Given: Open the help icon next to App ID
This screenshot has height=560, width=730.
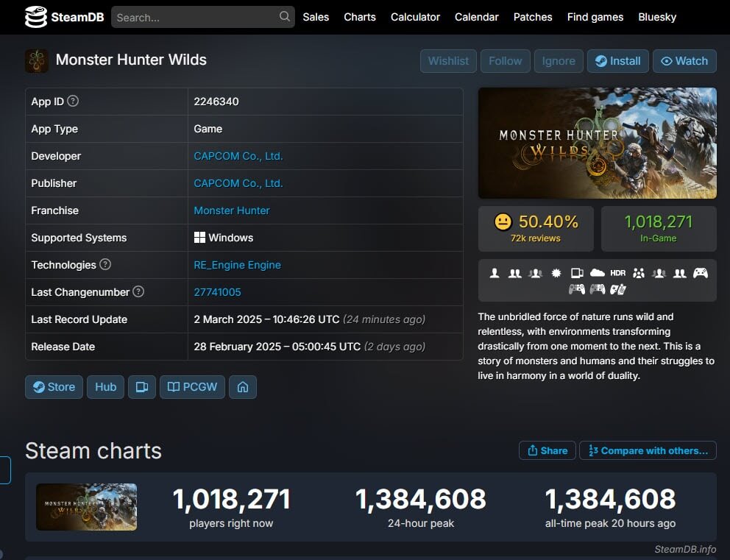Looking at the screenshot, I should point(73,101).
